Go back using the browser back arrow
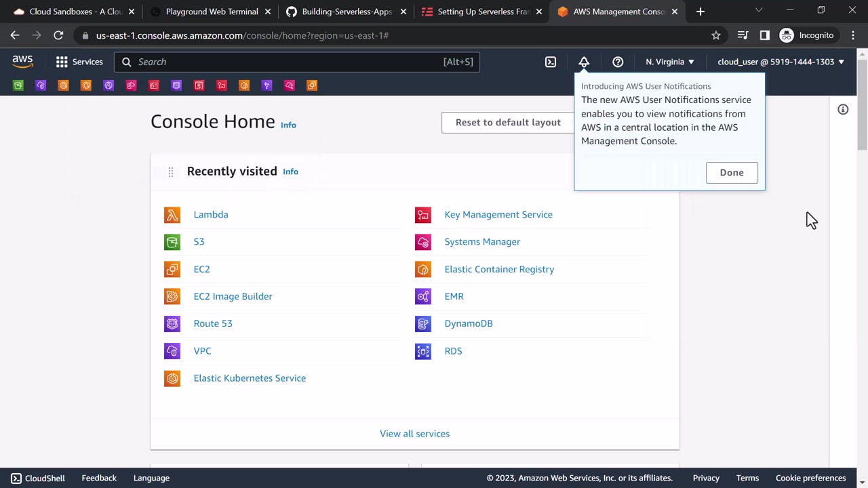Image resolution: width=868 pixels, height=488 pixels. click(x=15, y=35)
